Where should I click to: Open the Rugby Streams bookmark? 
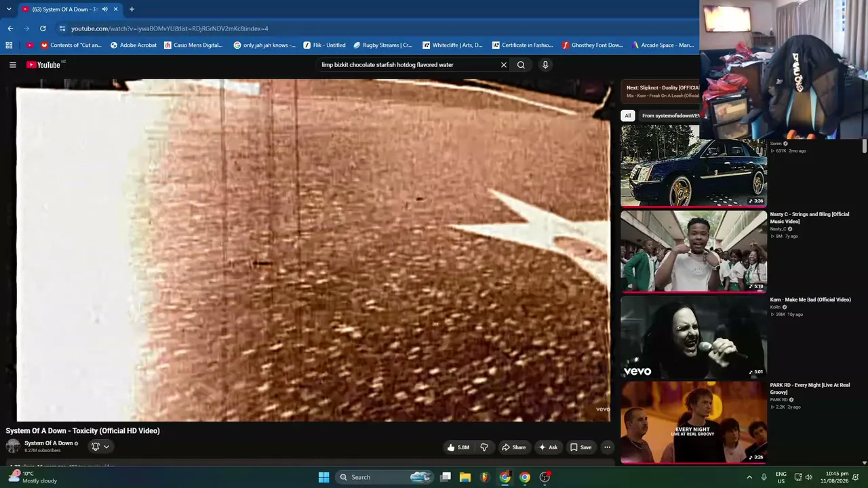383,45
